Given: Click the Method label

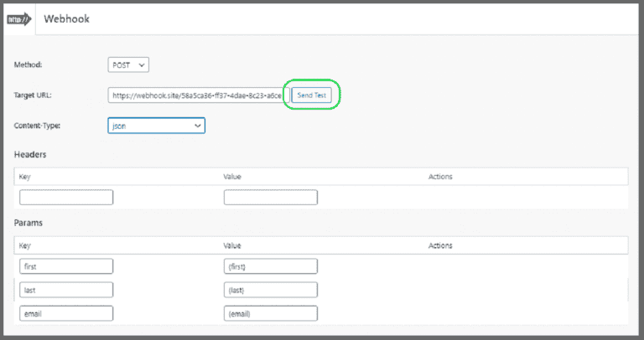Looking at the screenshot, I should tap(29, 64).
